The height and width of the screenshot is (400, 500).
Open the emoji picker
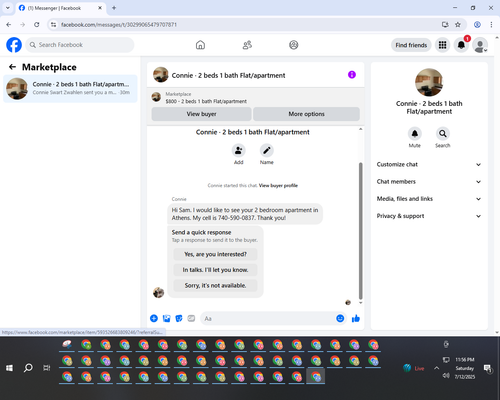(x=340, y=318)
